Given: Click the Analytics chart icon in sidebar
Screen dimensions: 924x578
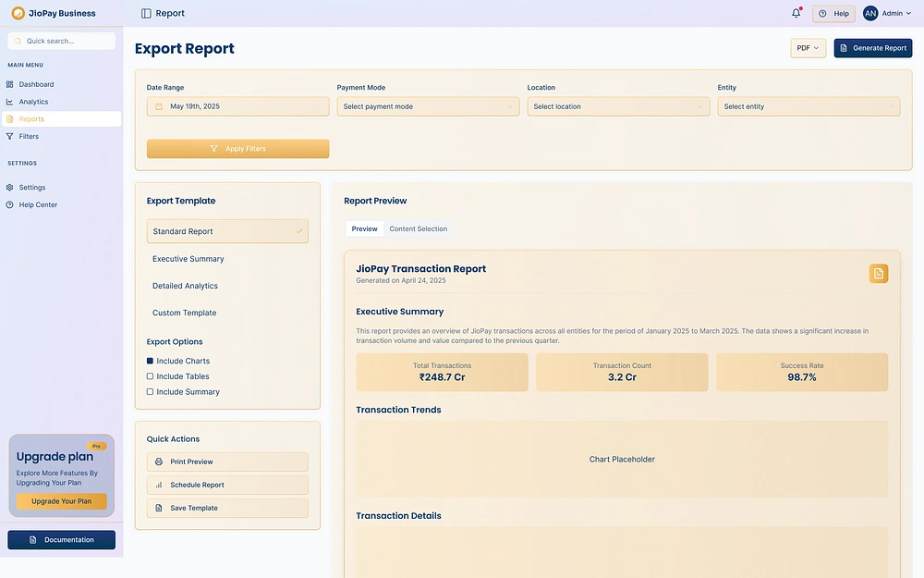Looking at the screenshot, I should click(9, 102).
